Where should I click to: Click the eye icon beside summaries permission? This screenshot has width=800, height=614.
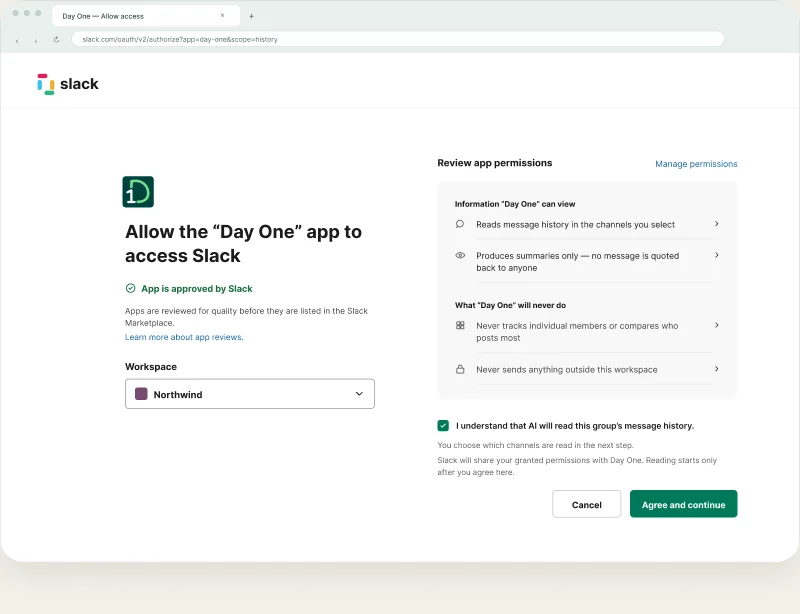460,255
